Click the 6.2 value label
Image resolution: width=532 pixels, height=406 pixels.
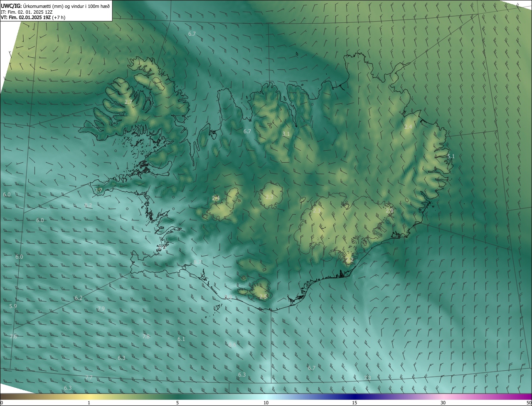coord(79,298)
